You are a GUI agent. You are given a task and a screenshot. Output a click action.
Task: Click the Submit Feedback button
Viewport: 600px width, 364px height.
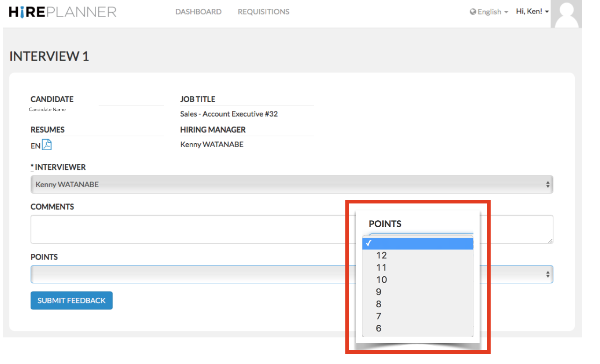click(x=71, y=301)
